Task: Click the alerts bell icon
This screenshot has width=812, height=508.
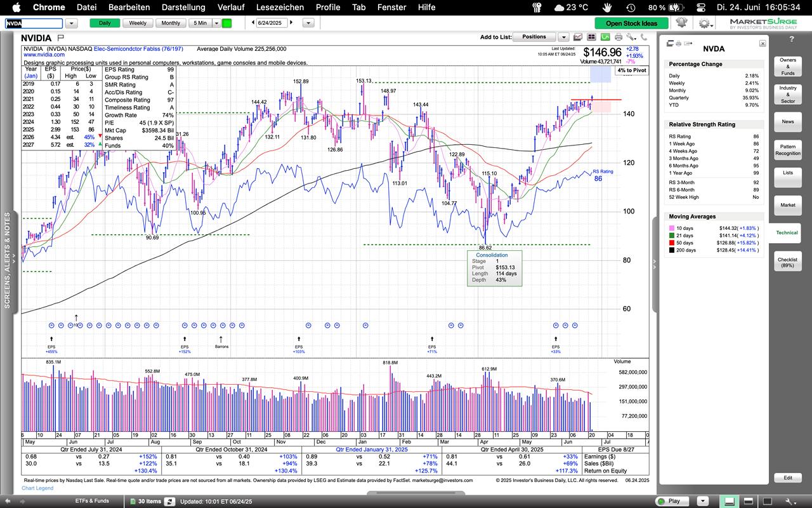Action: (681, 23)
